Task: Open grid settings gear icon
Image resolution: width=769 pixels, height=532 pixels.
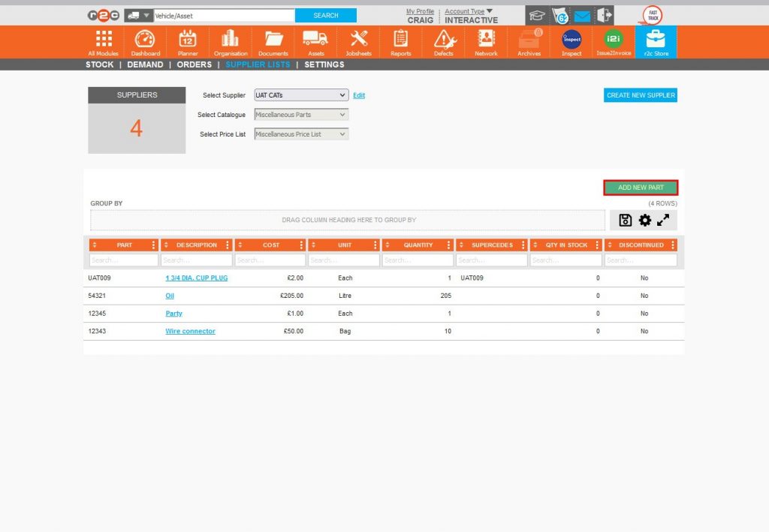Action: [x=644, y=220]
